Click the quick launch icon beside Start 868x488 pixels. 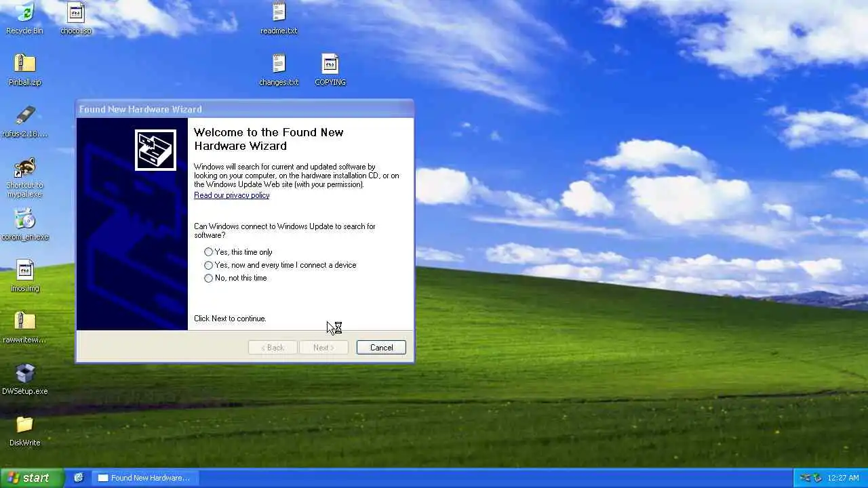(79, 478)
